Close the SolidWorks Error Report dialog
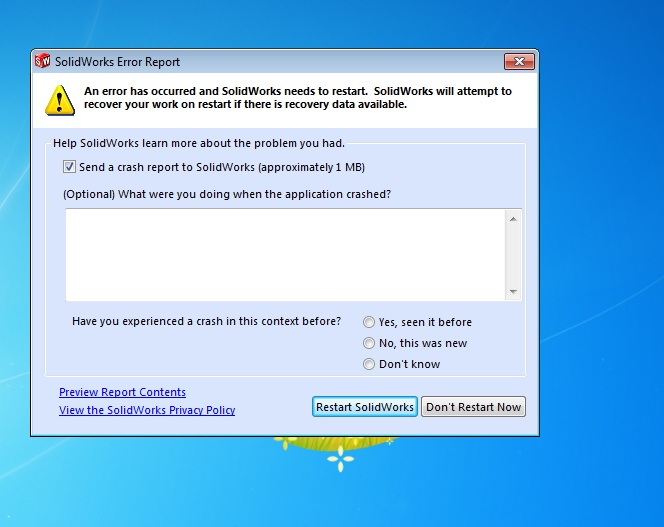Image resolution: width=664 pixels, height=527 pixels. point(519,62)
